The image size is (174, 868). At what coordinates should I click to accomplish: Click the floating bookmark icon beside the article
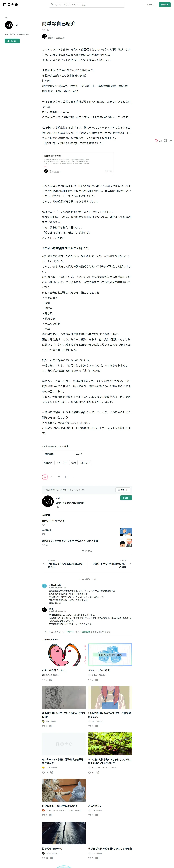(x=165, y=140)
